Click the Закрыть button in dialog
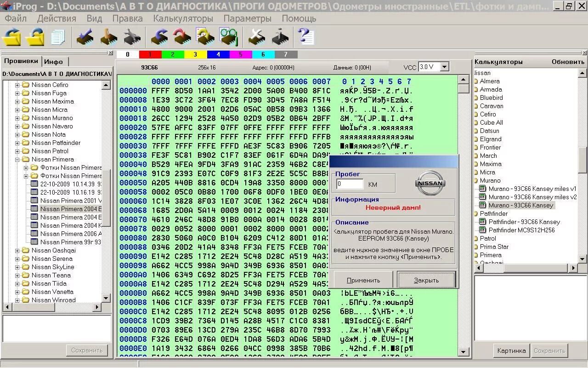The width and height of the screenshot is (588, 368). tap(426, 280)
